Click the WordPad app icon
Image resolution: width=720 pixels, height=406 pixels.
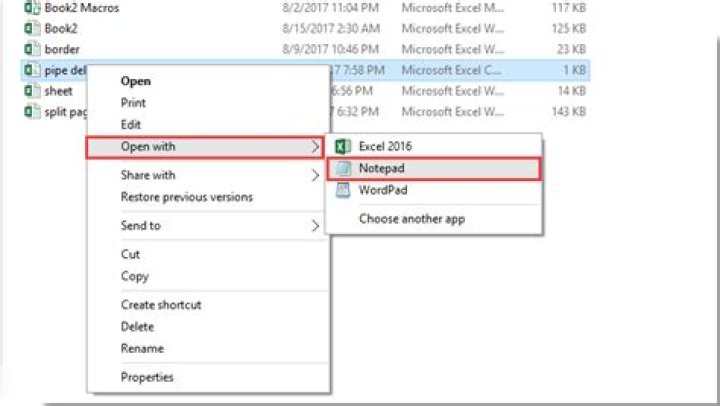pos(343,190)
